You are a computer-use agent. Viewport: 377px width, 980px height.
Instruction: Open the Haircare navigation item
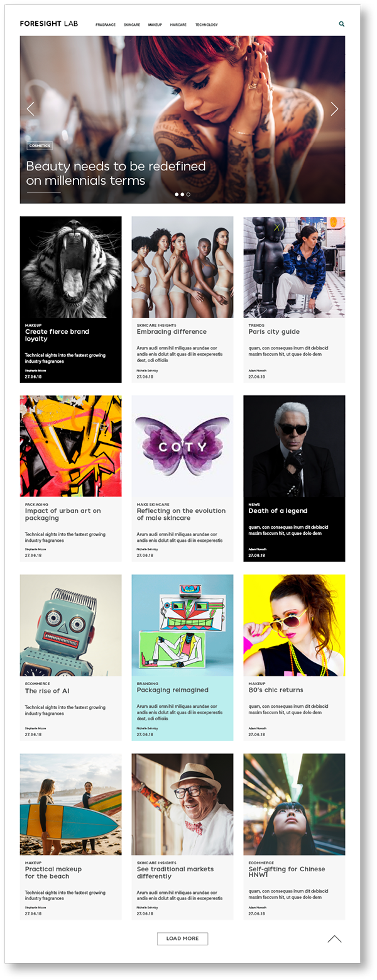pyautogui.click(x=178, y=25)
